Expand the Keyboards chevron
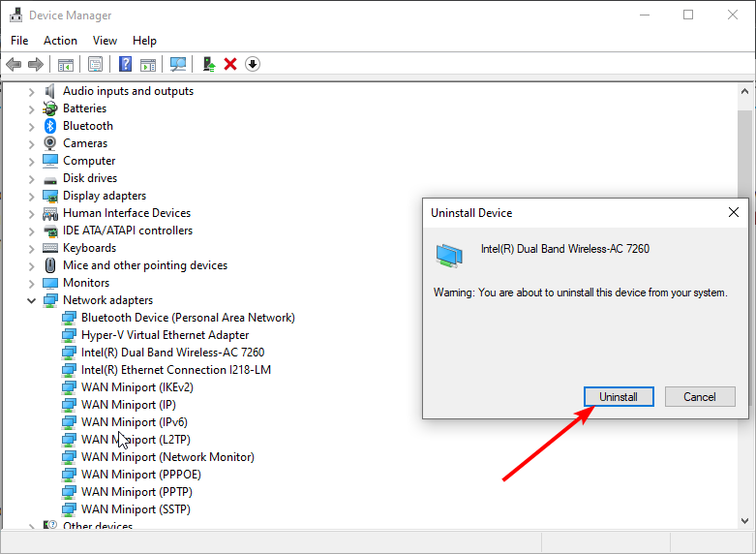This screenshot has width=756, height=554. coord(31,249)
